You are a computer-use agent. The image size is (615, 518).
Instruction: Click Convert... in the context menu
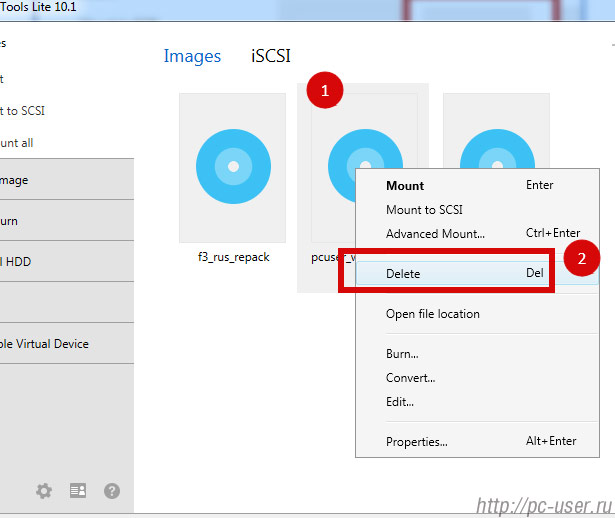pyautogui.click(x=410, y=378)
